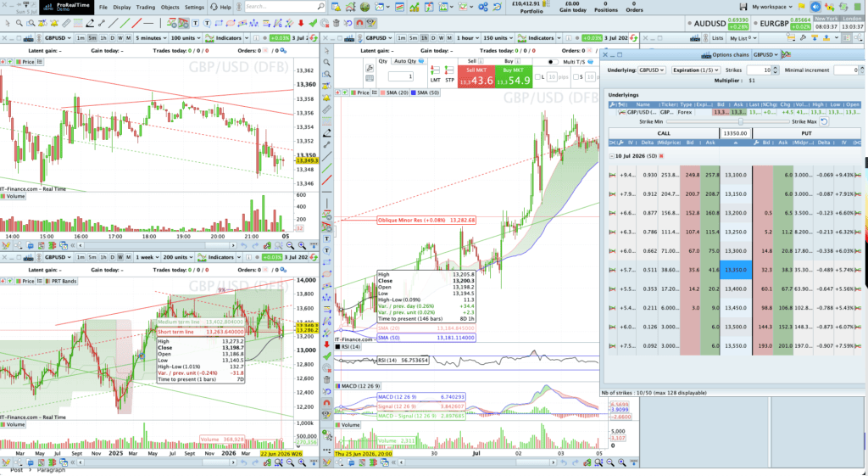Open the 100 units dropdown

(186, 38)
